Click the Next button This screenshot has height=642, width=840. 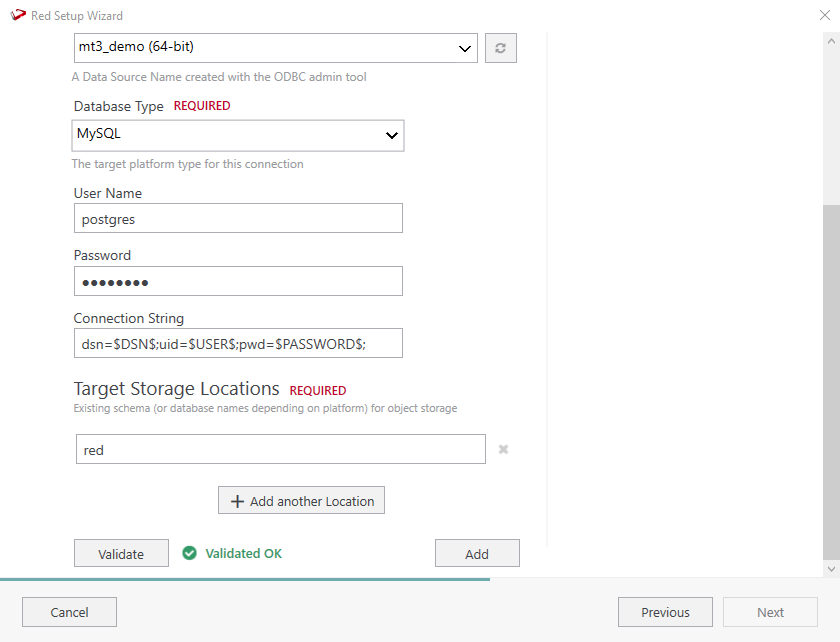pyautogui.click(x=770, y=612)
